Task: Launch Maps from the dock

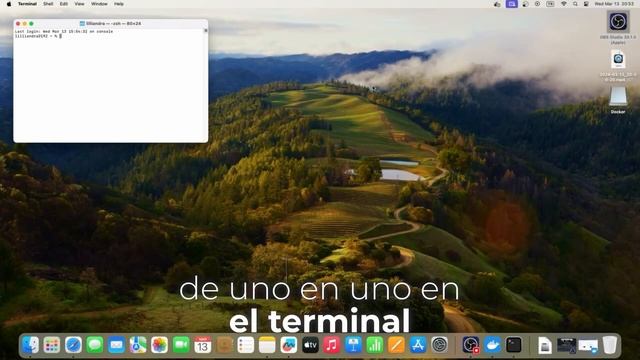Action: coord(138,345)
